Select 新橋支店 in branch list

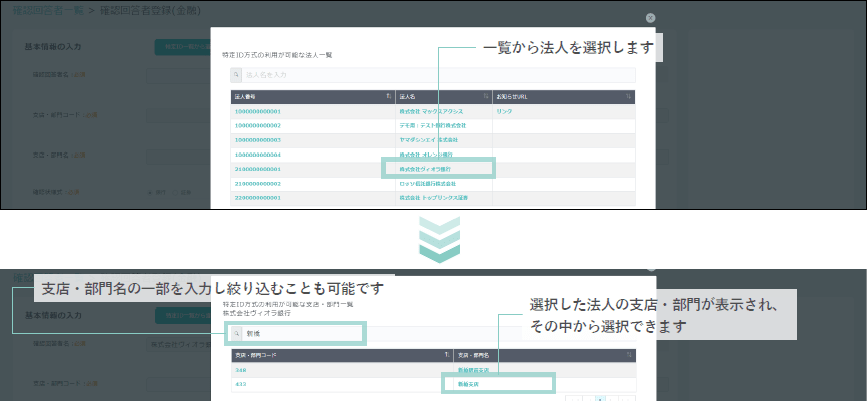[470, 383]
